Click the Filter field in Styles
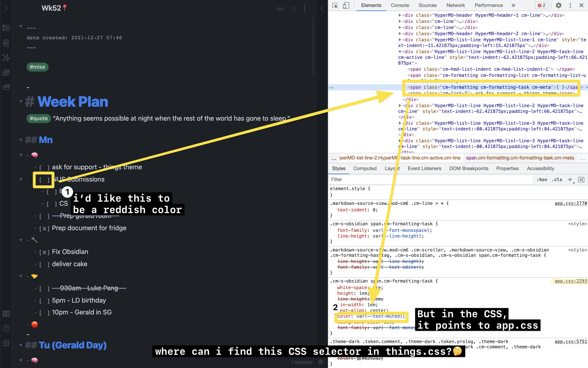 [431, 180]
